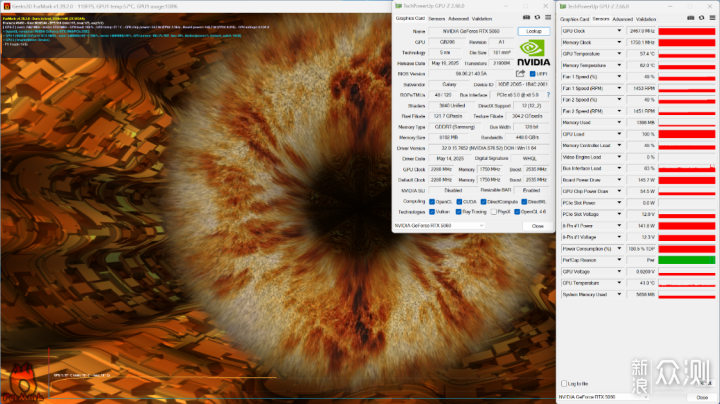This screenshot has width=720, height=404.
Task: Click the Sensors GPU-Z title bar app icon
Action: pos(563,6)
